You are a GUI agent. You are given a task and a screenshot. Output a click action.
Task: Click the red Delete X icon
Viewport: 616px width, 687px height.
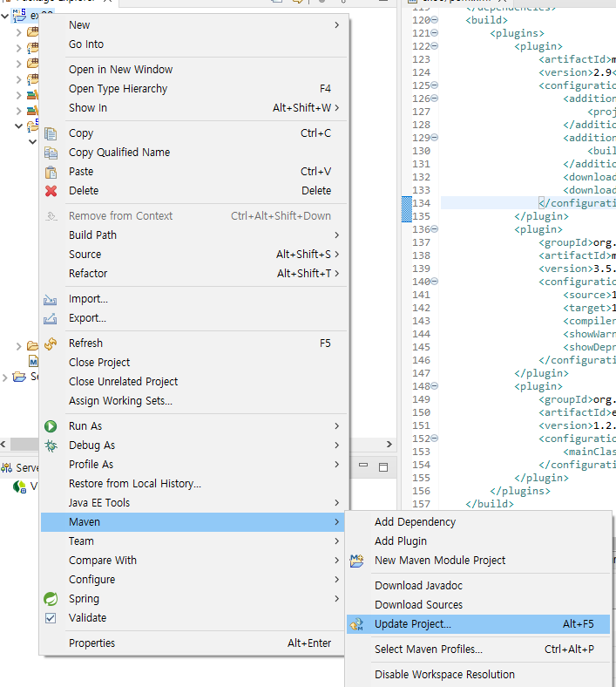point(51,191)
